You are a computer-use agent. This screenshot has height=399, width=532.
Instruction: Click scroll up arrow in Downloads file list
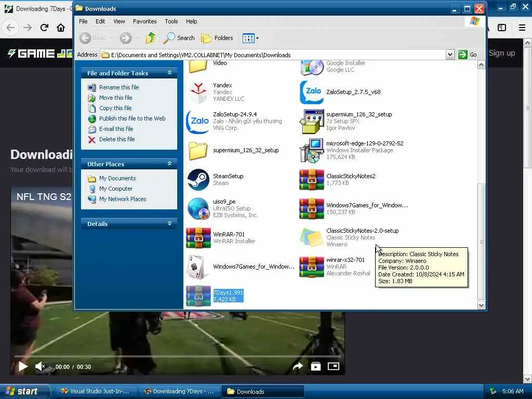pyautogui.click(x=481, y=65)
